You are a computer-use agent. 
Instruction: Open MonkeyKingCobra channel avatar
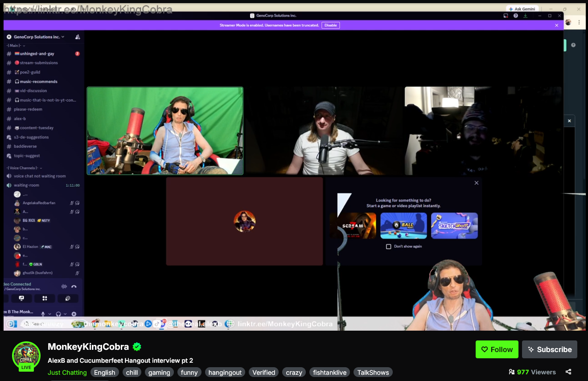click(26, 356)
